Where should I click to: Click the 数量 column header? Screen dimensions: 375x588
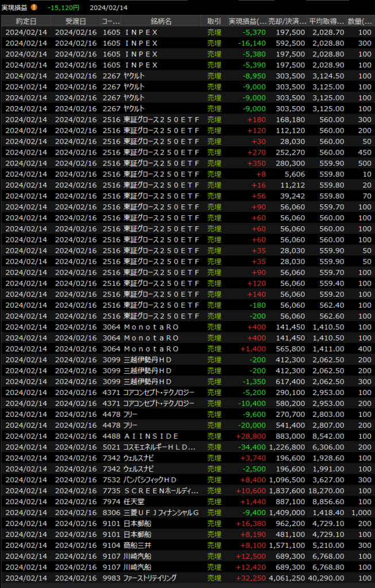click(359, 21)
